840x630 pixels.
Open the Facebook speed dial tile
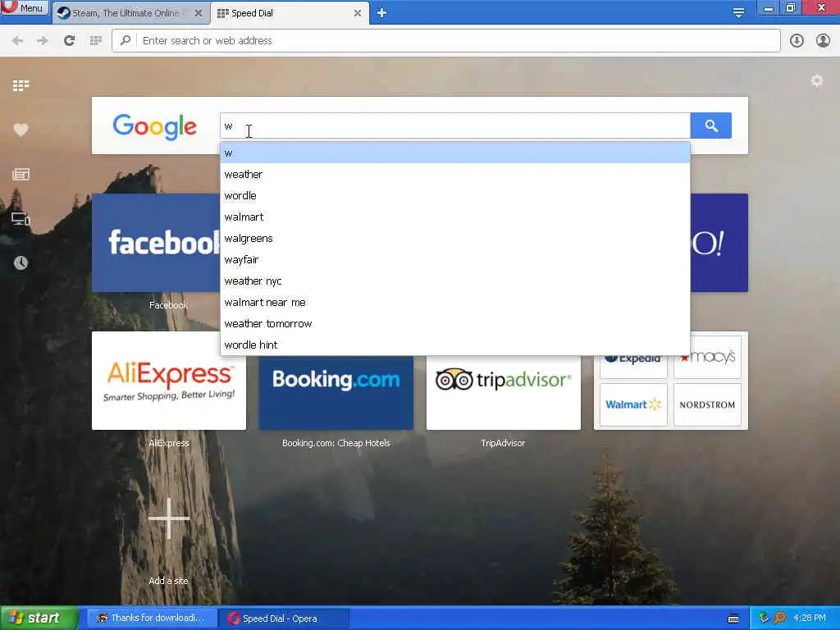point(156,243)
